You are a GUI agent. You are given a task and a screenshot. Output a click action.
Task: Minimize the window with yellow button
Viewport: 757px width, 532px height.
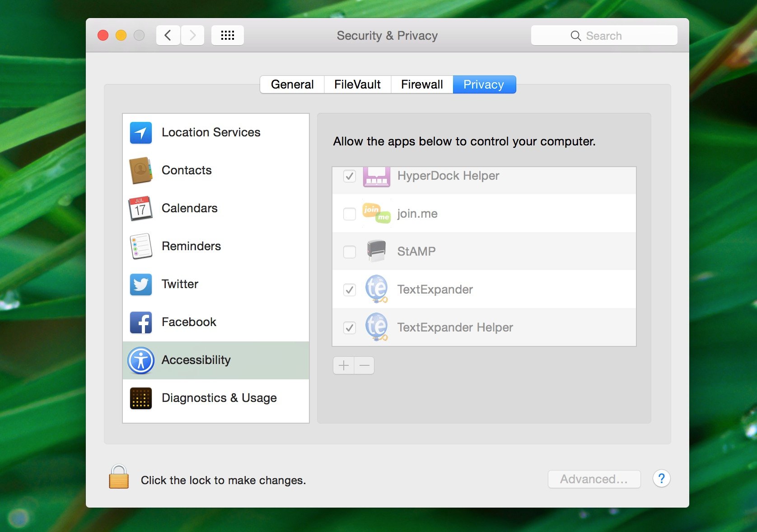[x=121, y=35]
